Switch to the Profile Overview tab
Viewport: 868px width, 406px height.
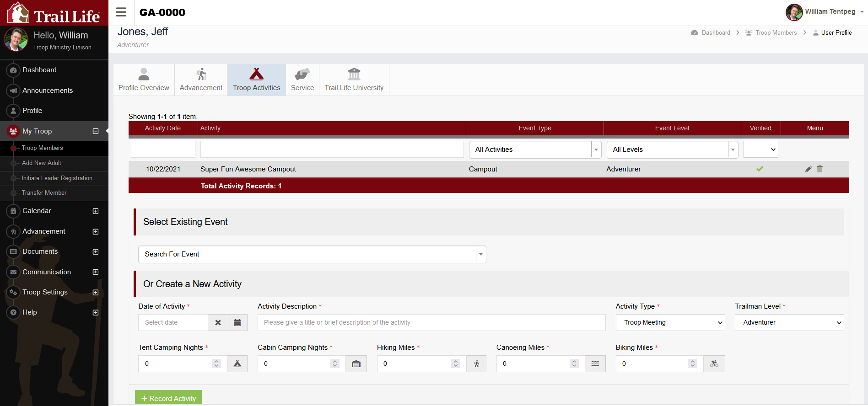click(x=144, y=80)
